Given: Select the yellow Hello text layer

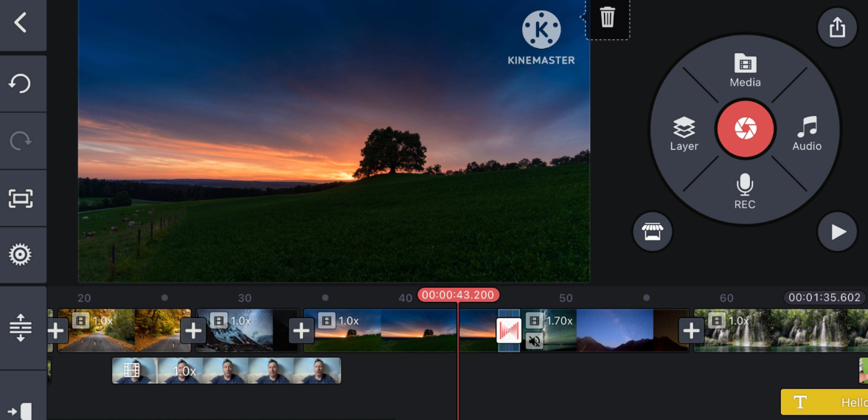Looking at the screenshot, I should click(824, 402).
